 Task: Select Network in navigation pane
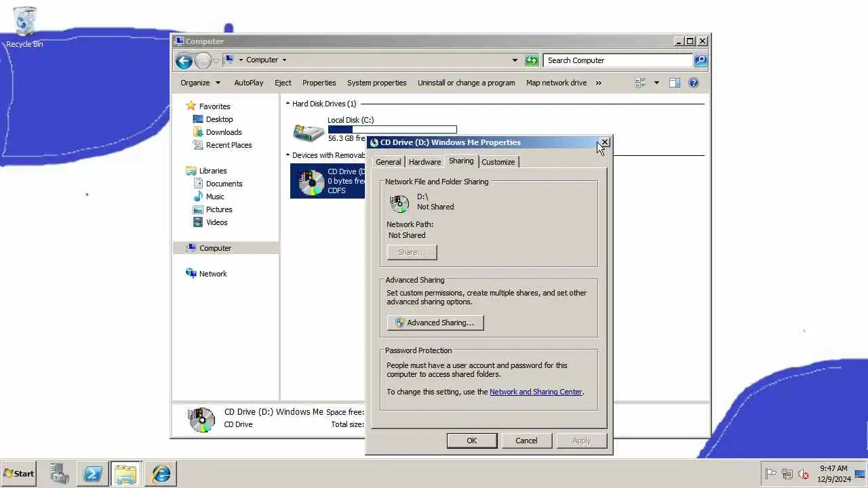213,274
